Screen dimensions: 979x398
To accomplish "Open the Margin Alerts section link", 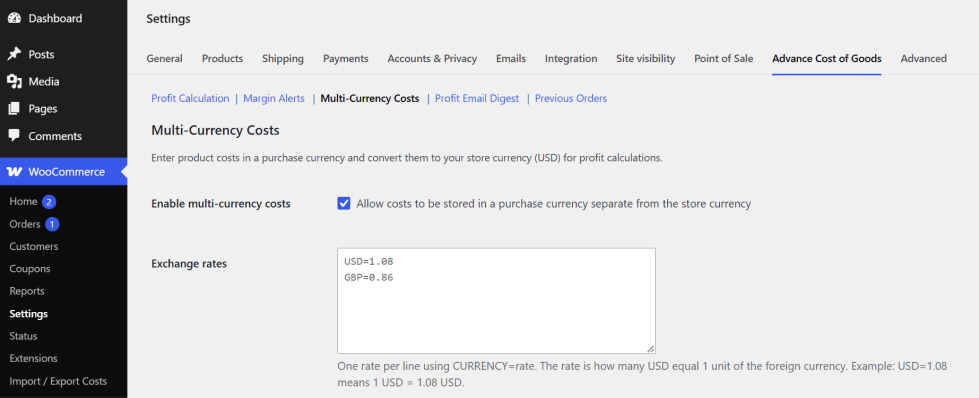I will point(274,99).
